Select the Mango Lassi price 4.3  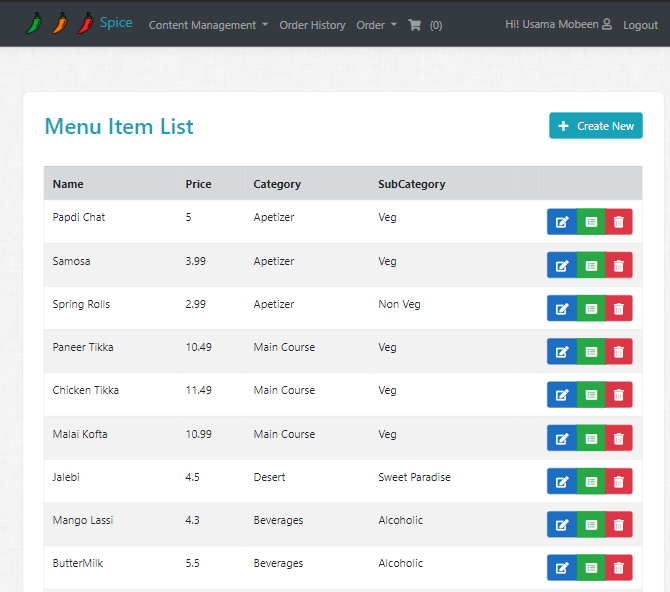(192, 520)
